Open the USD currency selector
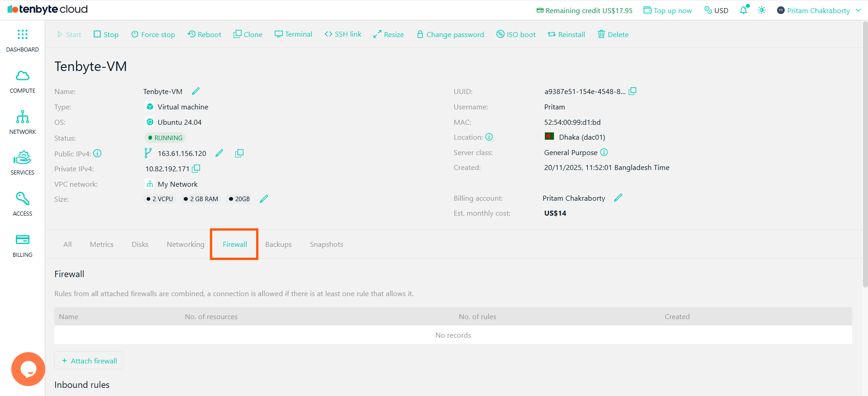The image size is (868, 396). point(716,10)
